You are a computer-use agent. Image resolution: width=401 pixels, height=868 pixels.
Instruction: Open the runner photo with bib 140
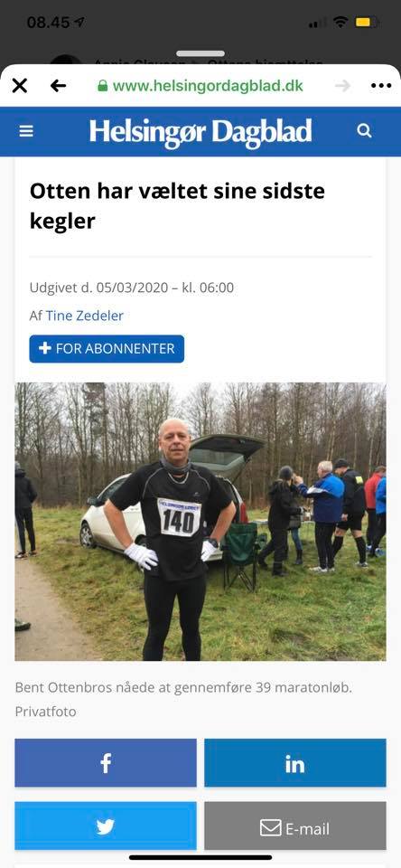click(200, 522)
